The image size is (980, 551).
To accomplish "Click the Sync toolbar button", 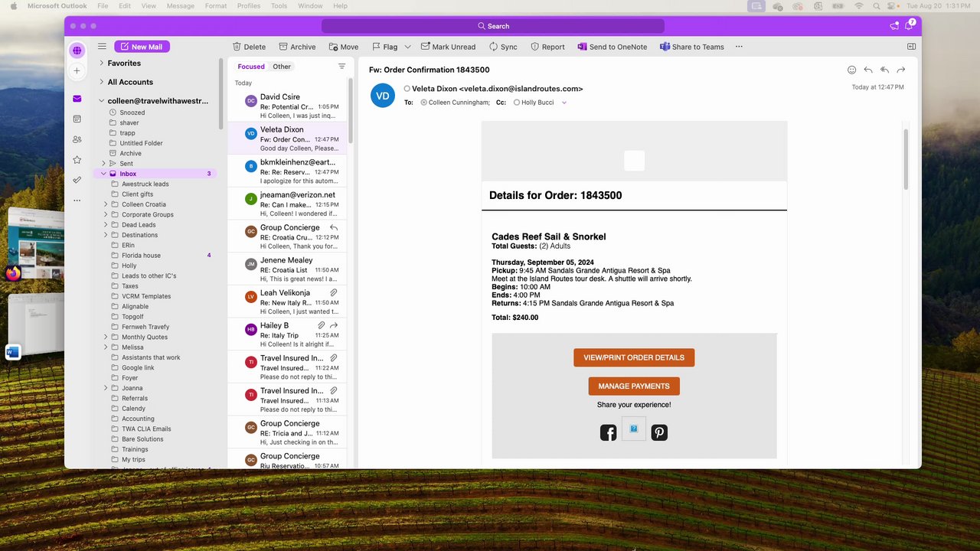I will coord(502,47).
